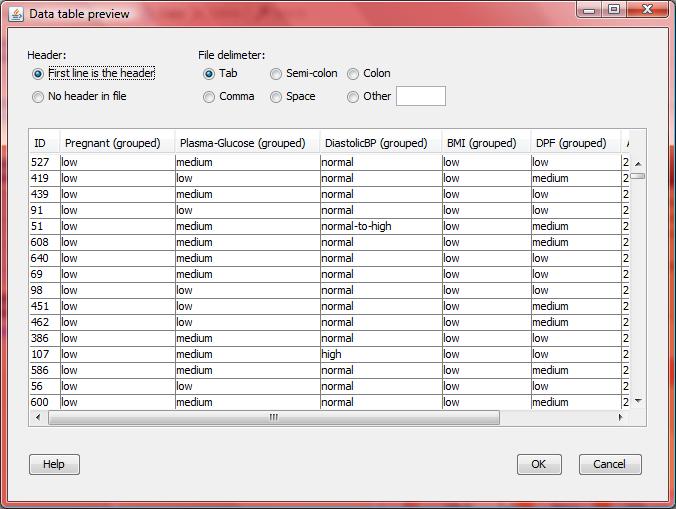Image resolution: width=676 pixels, height=509 pixels.
Task: Select the ID cell 56
Action: (45, 386)
